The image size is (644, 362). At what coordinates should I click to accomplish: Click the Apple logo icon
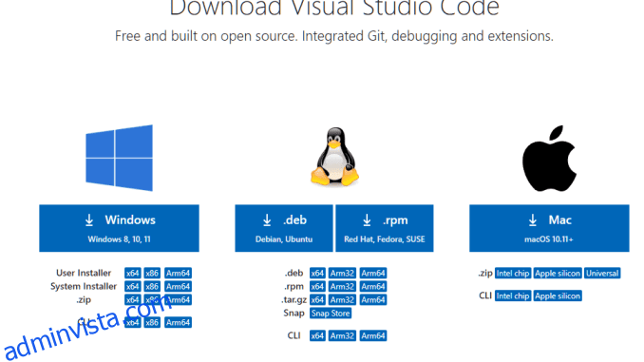[549, 159]
